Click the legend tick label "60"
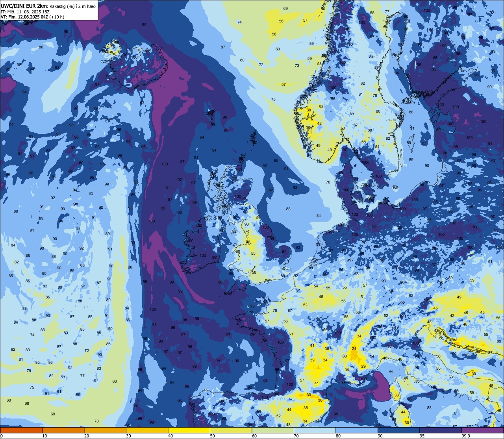The height and width of the screenshot is (439, 504). (x=254, y=436)
